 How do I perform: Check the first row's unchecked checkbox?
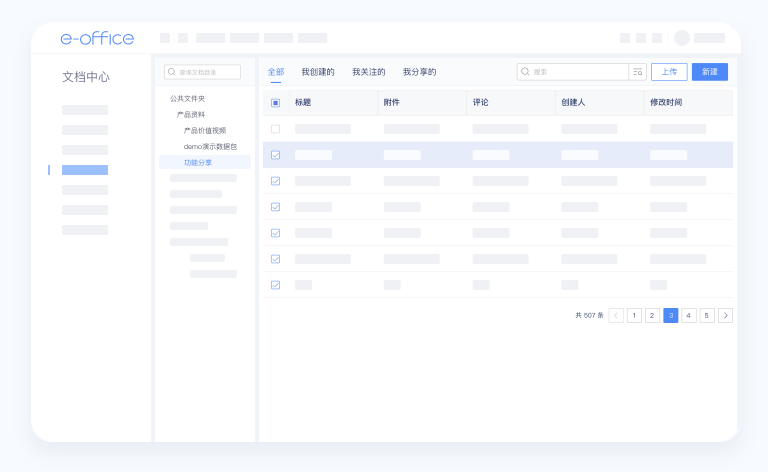[x=275, y=129]
